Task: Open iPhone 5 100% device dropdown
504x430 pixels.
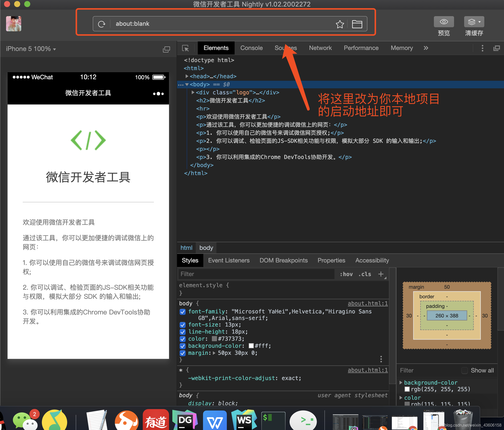Action: coord(31,49)
